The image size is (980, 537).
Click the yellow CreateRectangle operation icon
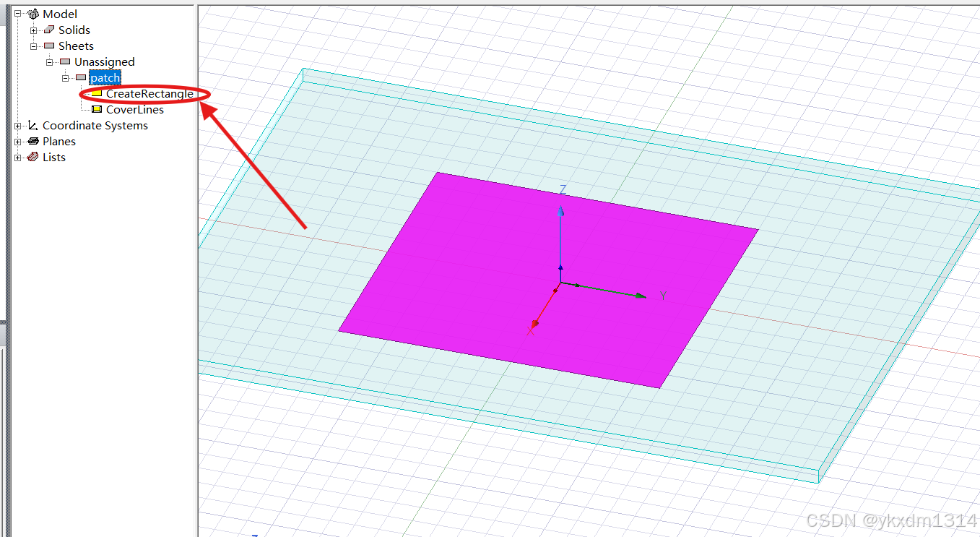(x=97, y=93)
